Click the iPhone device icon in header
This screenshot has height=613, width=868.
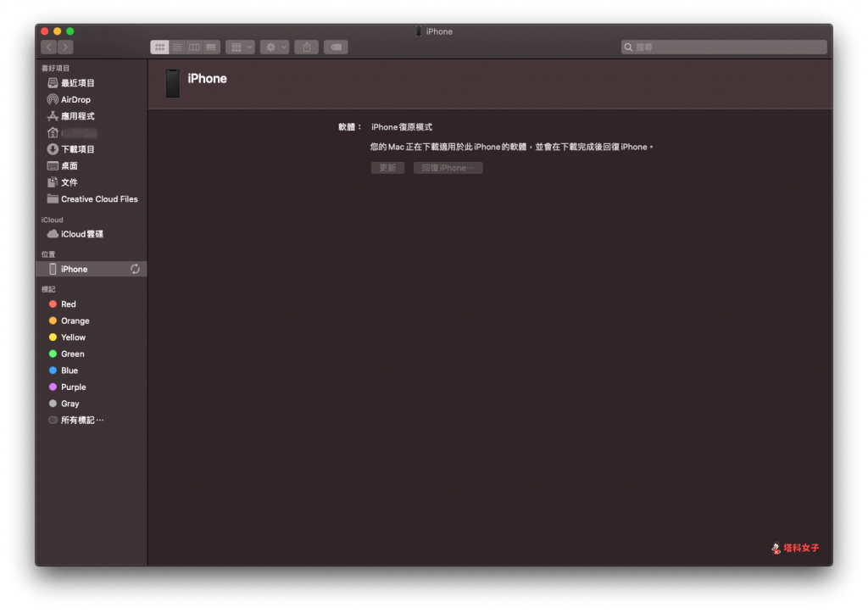point(173,84)
